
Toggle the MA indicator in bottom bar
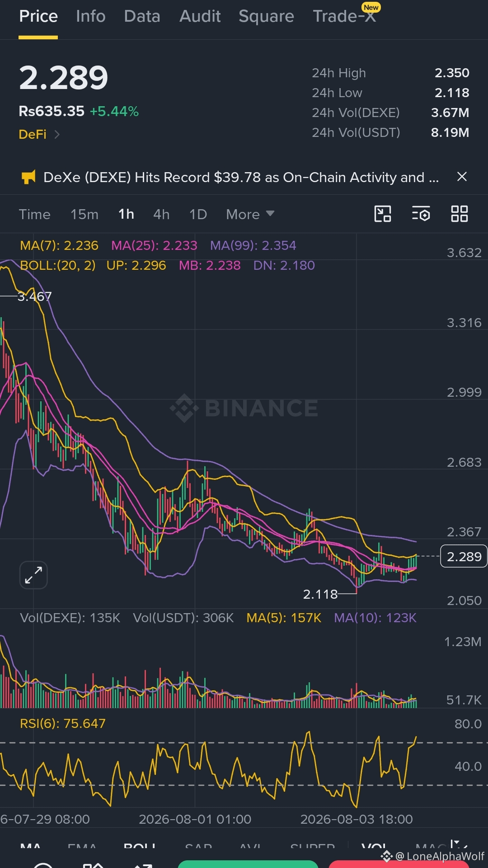(31, 846)
